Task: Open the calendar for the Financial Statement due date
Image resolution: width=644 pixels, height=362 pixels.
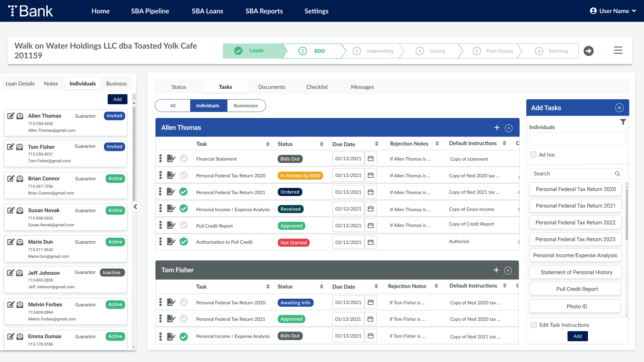Action: pos(371,159)
